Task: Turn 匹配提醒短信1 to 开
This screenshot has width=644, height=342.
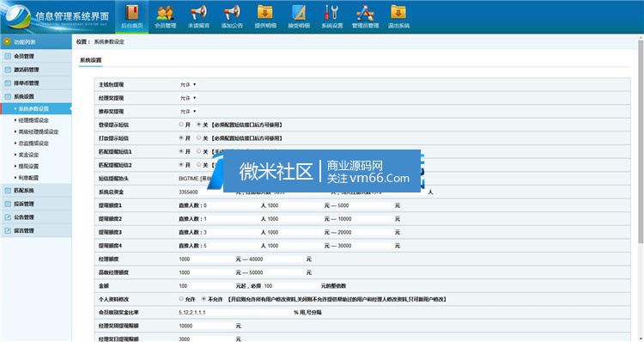Action: pos(181,151)
